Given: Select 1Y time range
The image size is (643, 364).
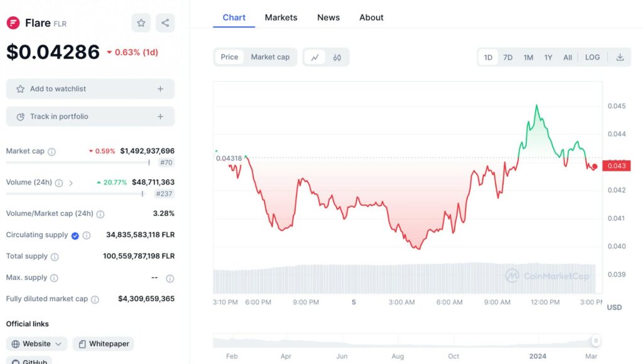Looking at the screenshot, I should [x=548, y=57].
